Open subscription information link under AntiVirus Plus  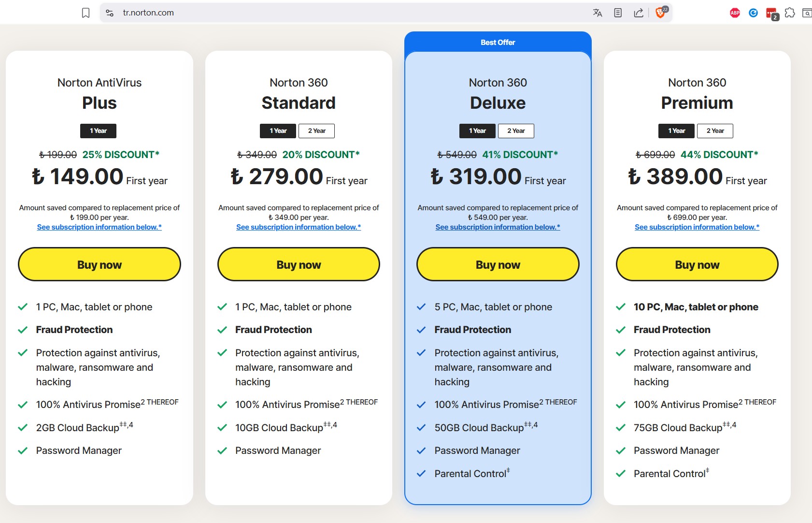(100, 227)
